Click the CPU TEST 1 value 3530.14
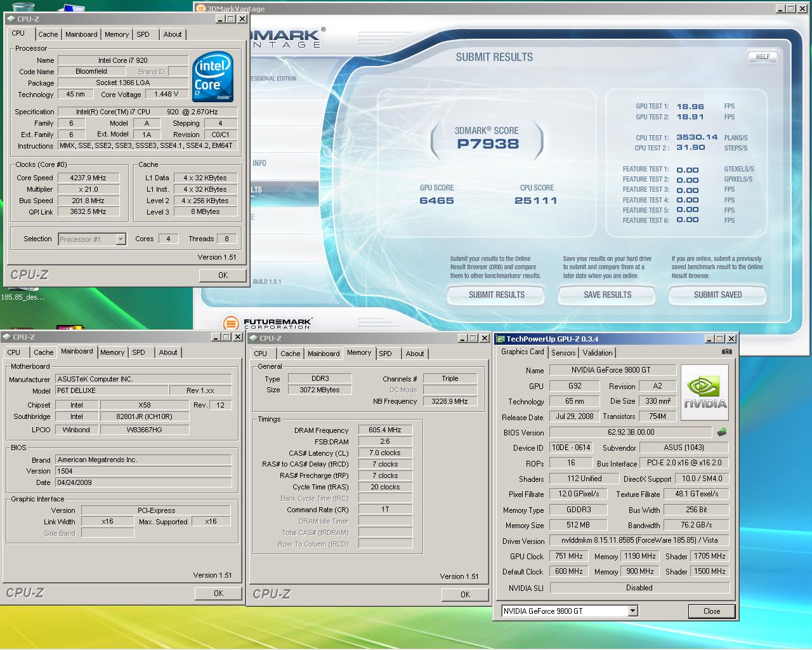Viewport: 812px width, 650px height. click(697, 137)
